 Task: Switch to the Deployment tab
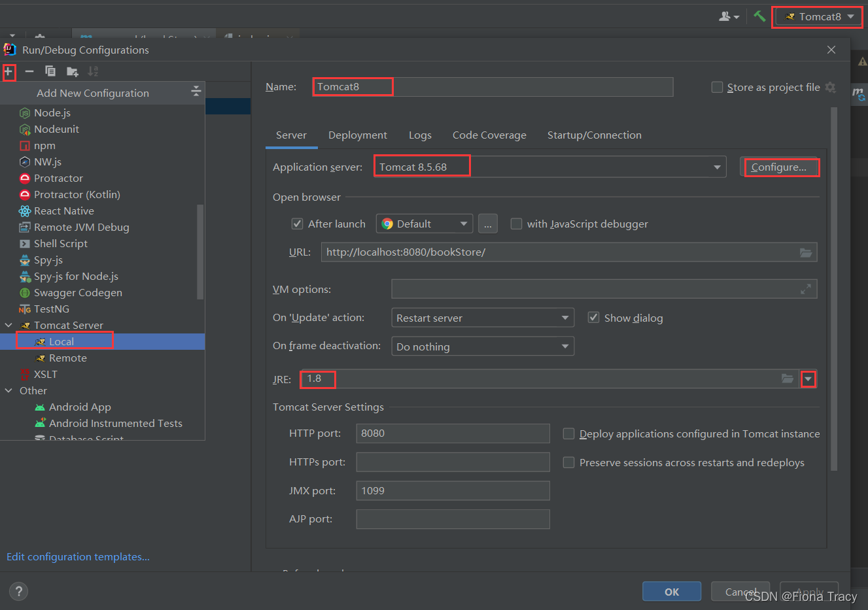(x=358, y=135)
